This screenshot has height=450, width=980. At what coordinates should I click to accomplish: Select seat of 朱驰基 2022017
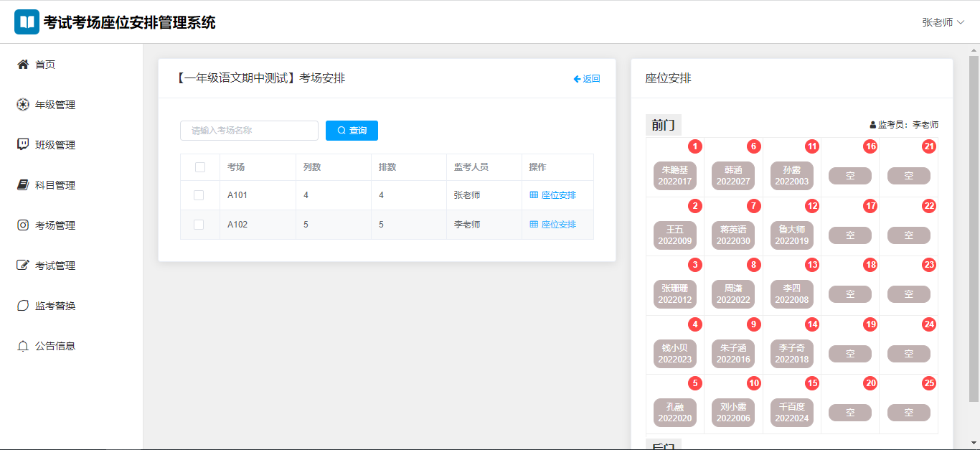click(x=675, y=176)
